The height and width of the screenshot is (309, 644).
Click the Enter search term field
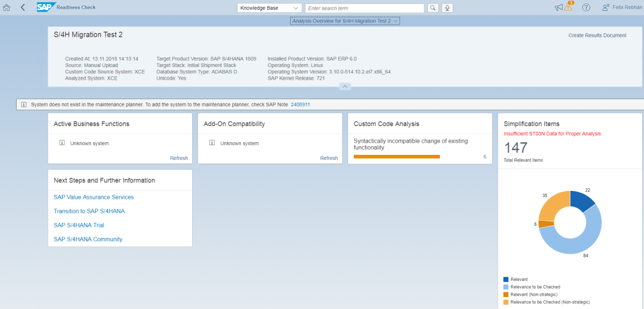tap(365, 8)
